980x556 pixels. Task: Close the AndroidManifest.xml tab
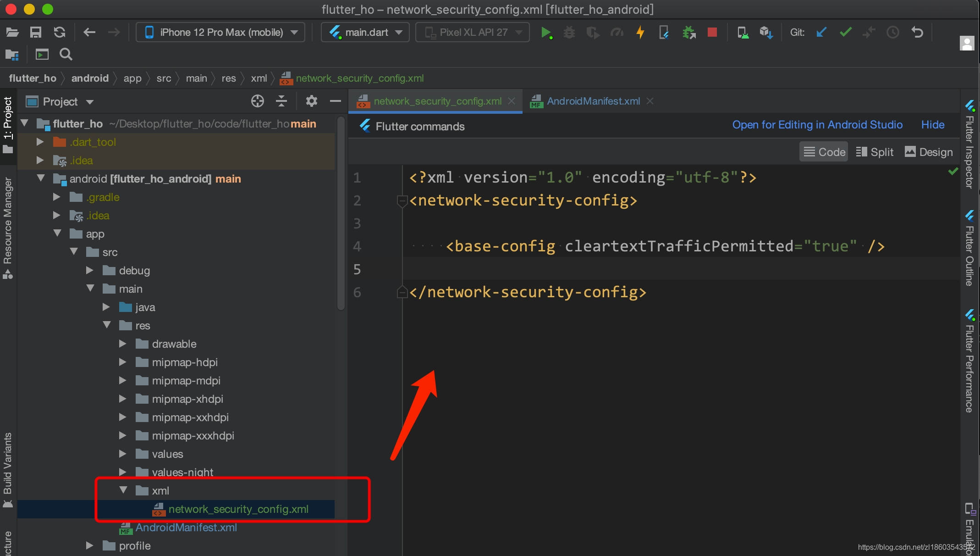tap(650, 101)
